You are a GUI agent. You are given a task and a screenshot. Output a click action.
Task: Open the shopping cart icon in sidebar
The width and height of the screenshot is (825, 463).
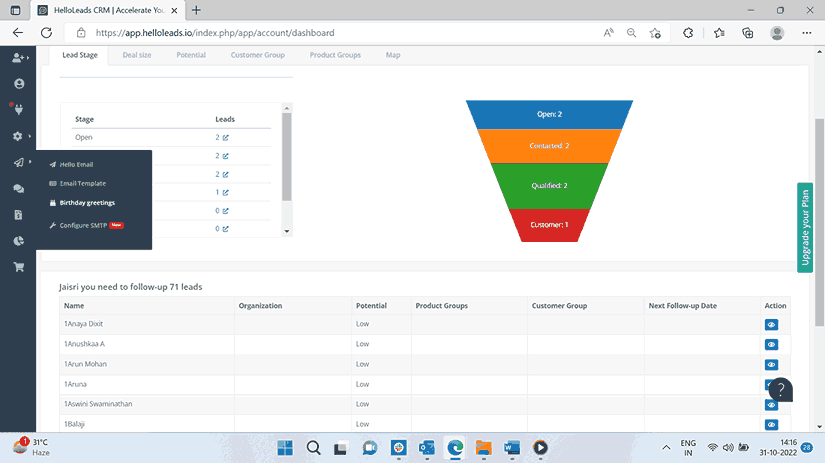(19, 267)
